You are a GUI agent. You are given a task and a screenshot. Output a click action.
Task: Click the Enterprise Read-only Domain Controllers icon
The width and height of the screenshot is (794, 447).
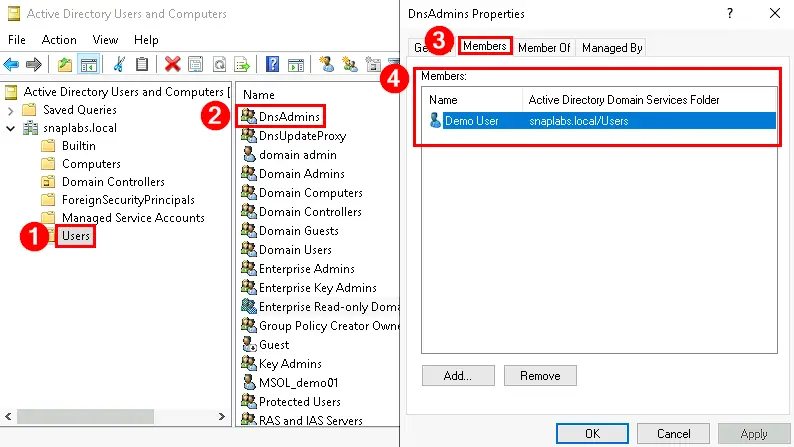248,306
